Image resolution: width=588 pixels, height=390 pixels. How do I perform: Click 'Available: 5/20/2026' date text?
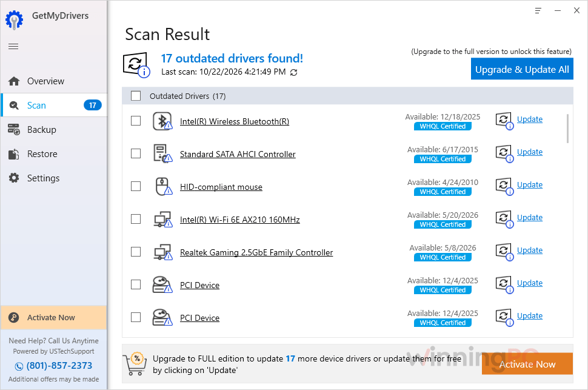coord(443,215)
